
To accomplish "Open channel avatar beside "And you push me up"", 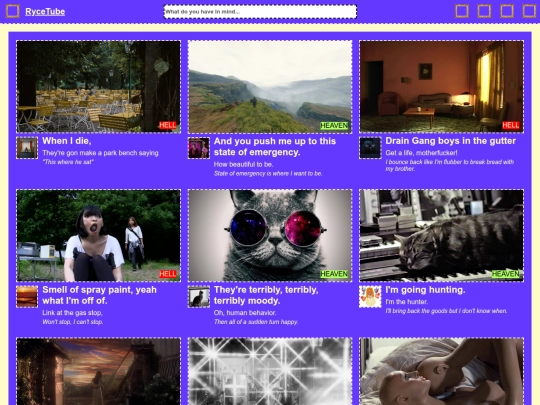I will 199,148.
